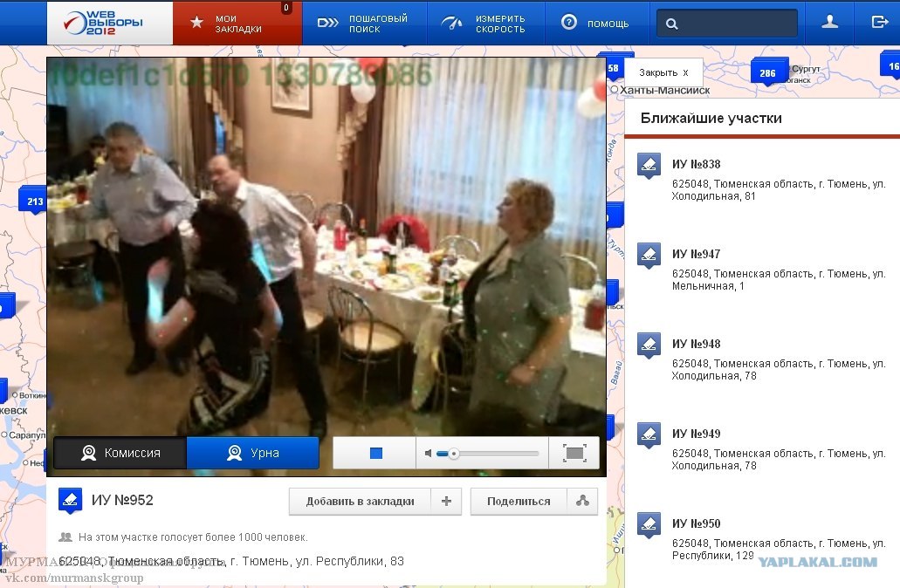Close the panel with Закрыть X

tap(663, 73)
